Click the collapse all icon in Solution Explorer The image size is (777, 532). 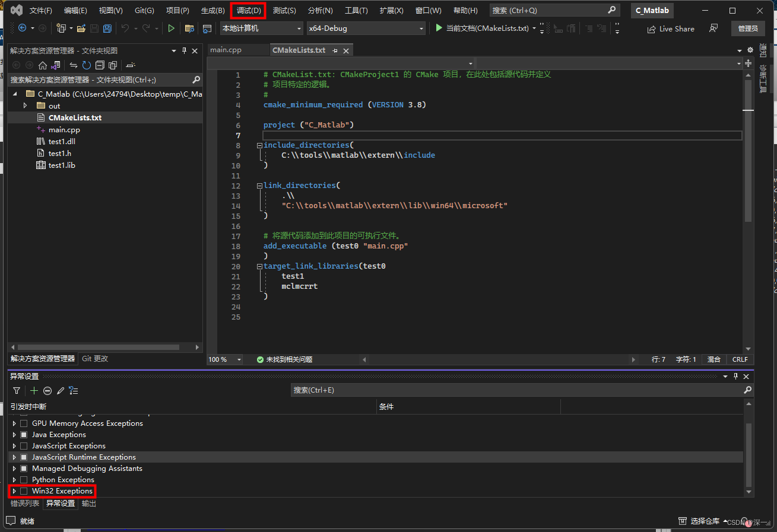point(100,65)
